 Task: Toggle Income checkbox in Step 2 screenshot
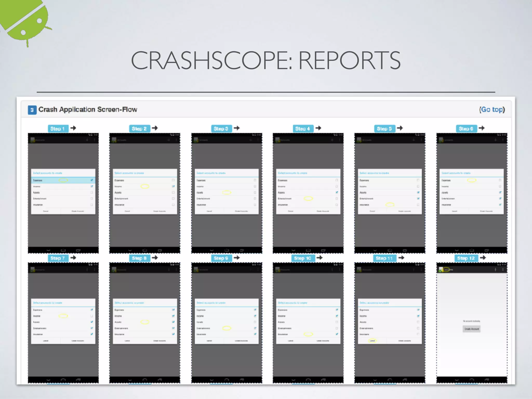click(173, 186)
